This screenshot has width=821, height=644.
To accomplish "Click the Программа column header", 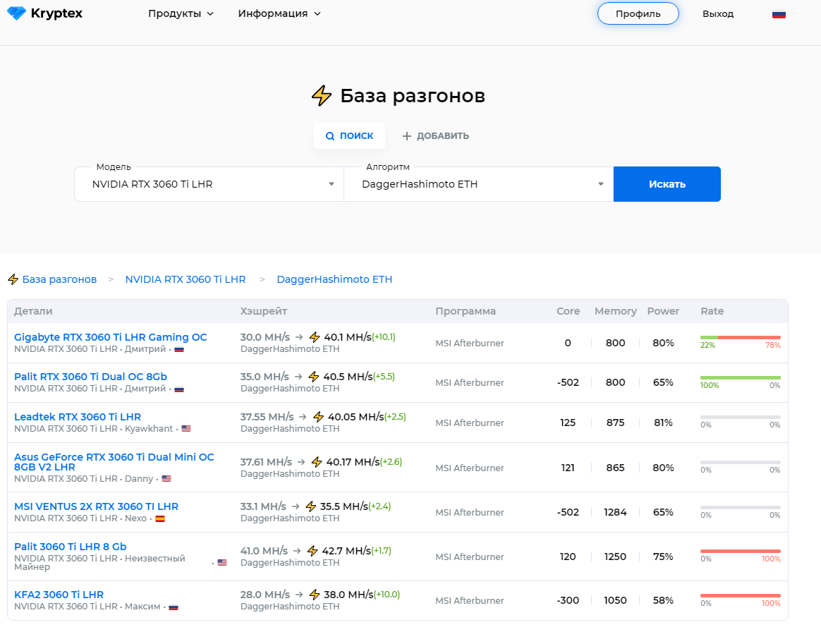I will pyautogui.click(x=466, y=311).
